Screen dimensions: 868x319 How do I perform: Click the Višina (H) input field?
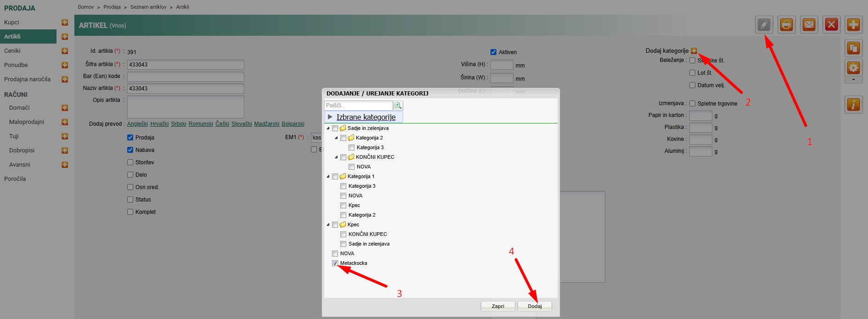point(502,65)
